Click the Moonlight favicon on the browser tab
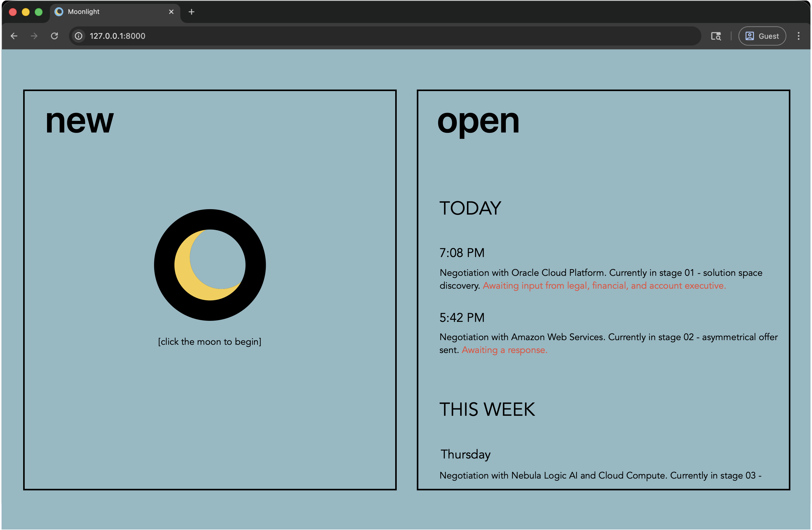The height and width of the screenshot is (530, 812). (x=59, y=11)
